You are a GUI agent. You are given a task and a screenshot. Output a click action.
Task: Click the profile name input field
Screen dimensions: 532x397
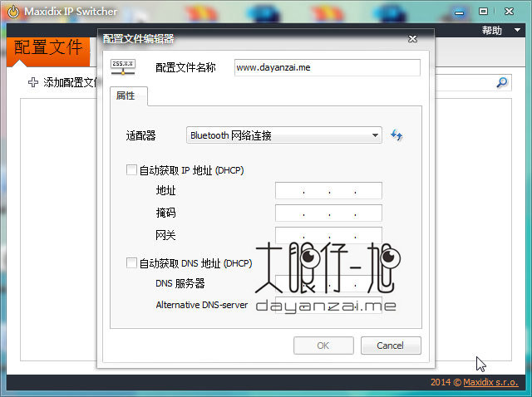click(327, 67)
